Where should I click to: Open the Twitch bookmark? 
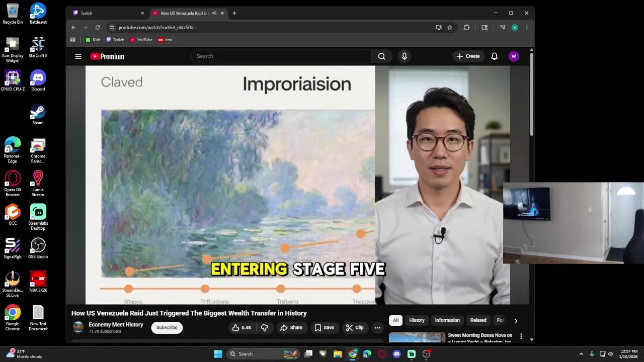click(115, 40)
